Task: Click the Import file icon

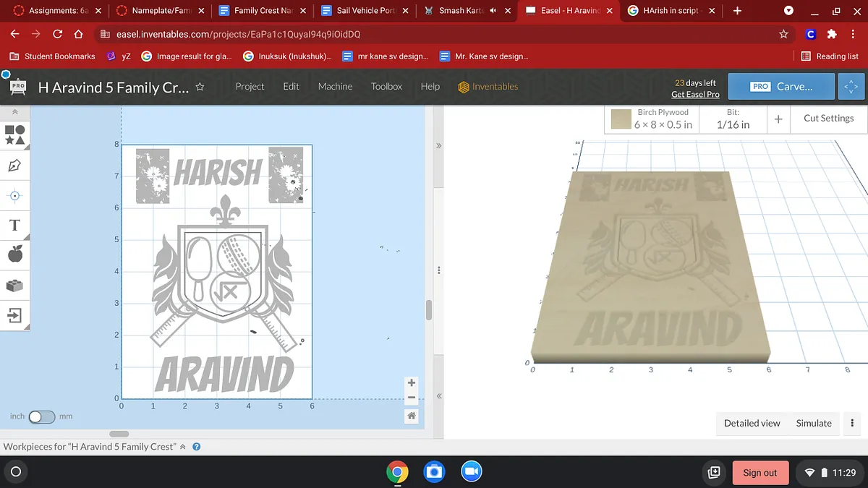Action: pos(15,315)
